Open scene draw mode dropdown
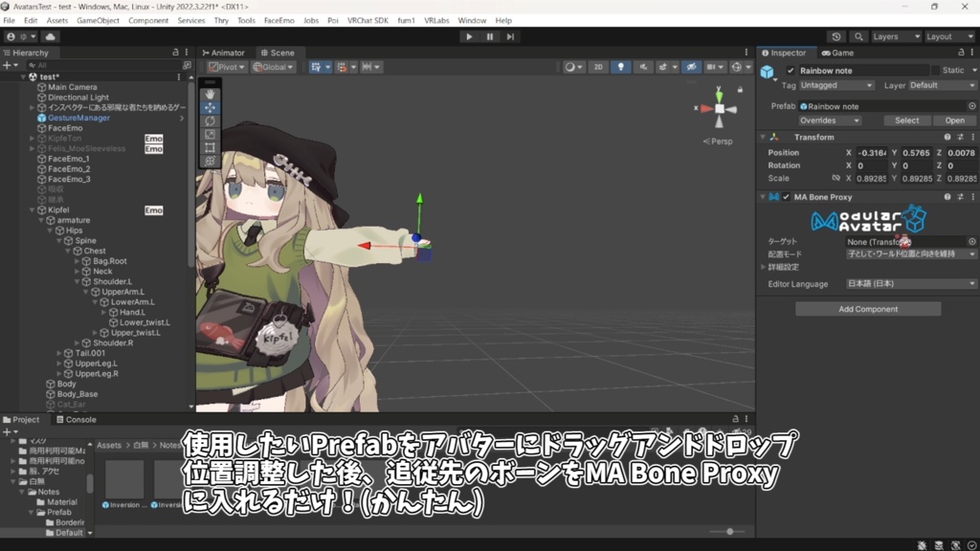980x551 pixels. click(x=573, y=67)
